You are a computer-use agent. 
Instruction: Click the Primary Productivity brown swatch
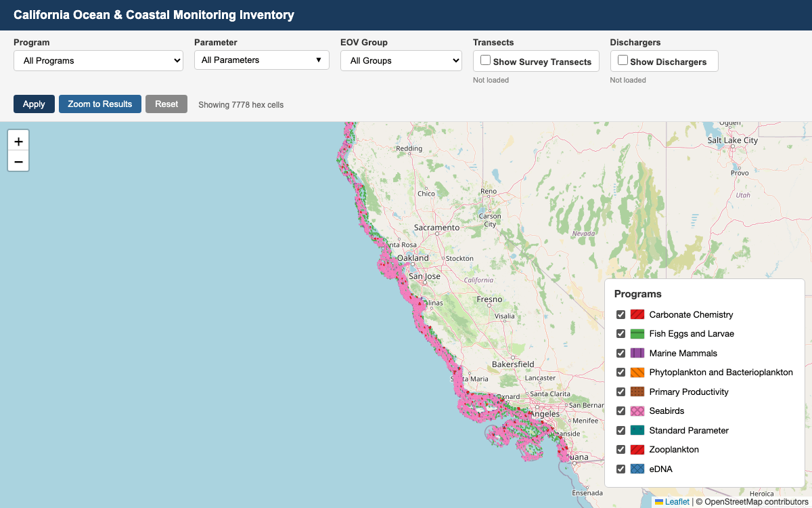pos(637,391)
